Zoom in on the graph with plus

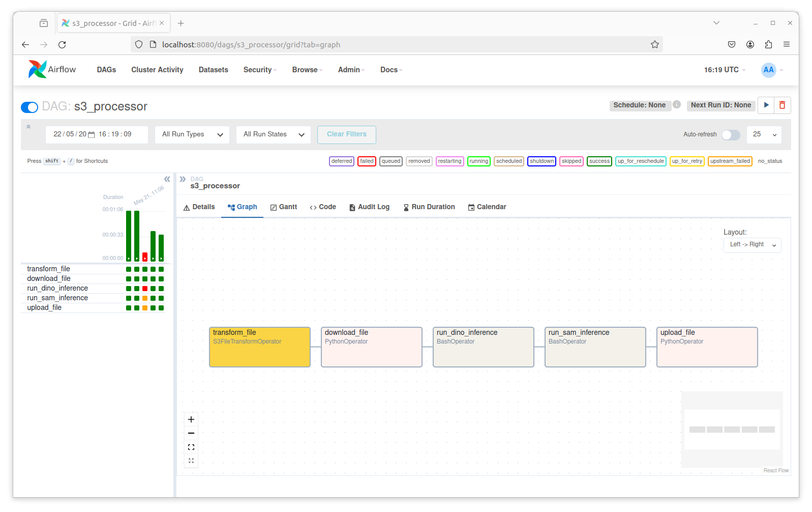[x=191, y=419]
